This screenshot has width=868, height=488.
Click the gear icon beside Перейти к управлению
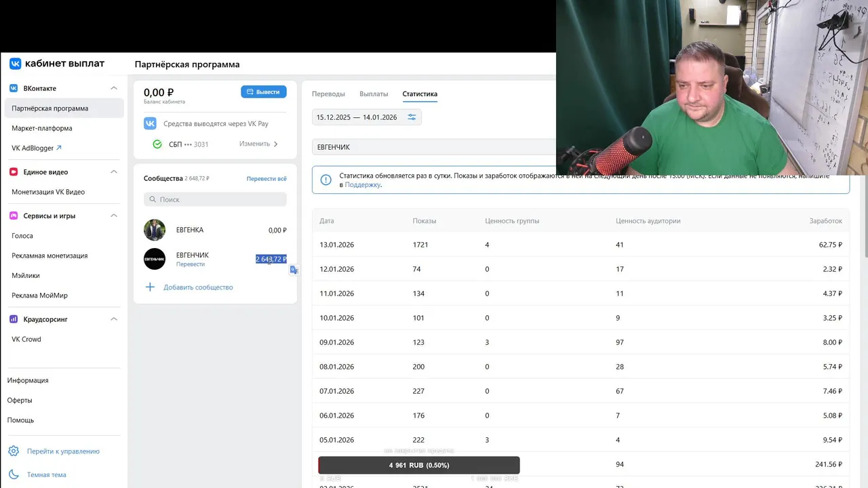[14, 451]
